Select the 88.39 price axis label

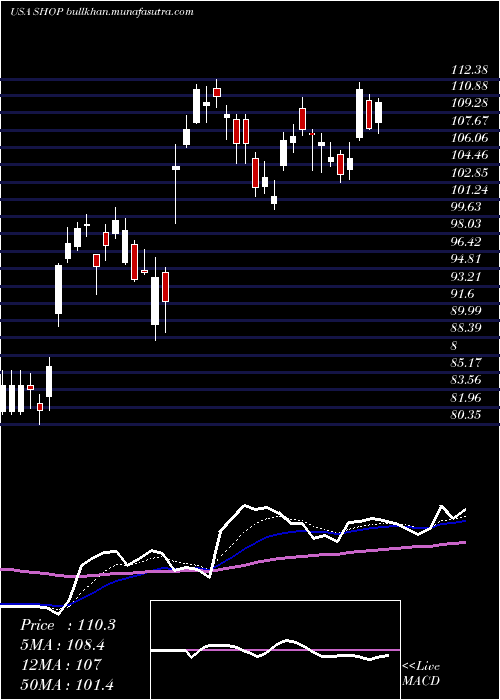(x=466, y=329)
